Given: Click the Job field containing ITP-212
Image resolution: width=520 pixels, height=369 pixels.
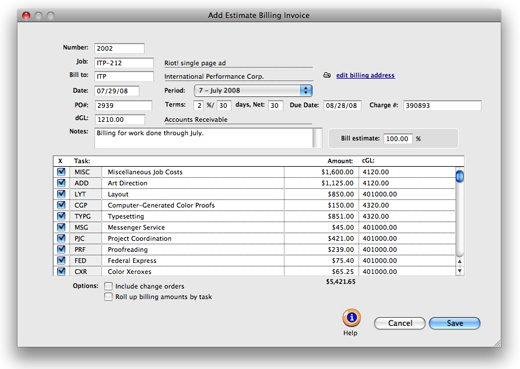Looking at the screenshot, I should [124, 63].
